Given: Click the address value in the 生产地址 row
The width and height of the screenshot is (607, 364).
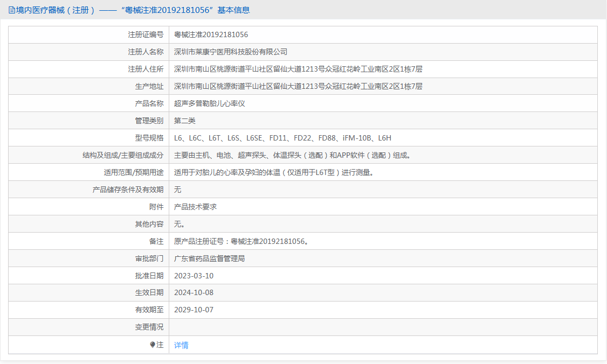Looking at the screenshot, I should (298, 86).
